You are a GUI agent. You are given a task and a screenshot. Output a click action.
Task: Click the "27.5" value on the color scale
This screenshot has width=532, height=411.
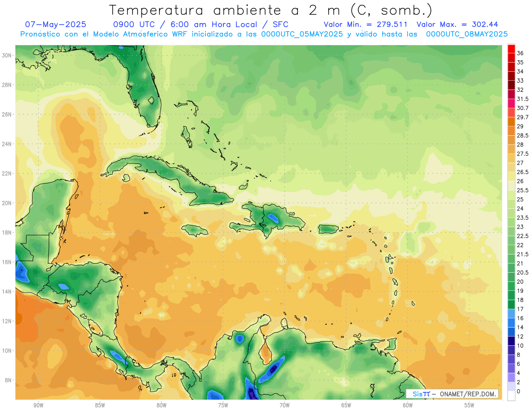[x=523, y=154]
